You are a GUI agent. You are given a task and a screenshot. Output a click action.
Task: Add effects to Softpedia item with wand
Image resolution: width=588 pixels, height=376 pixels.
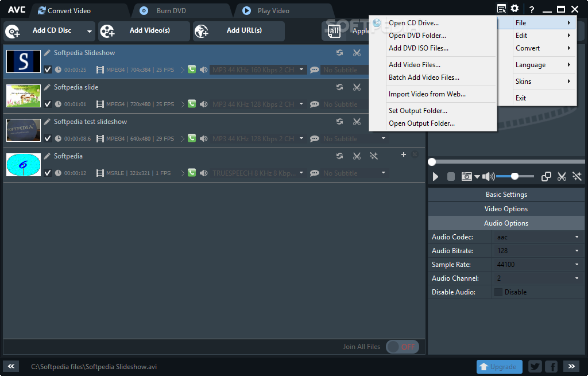tap(373, 156)
